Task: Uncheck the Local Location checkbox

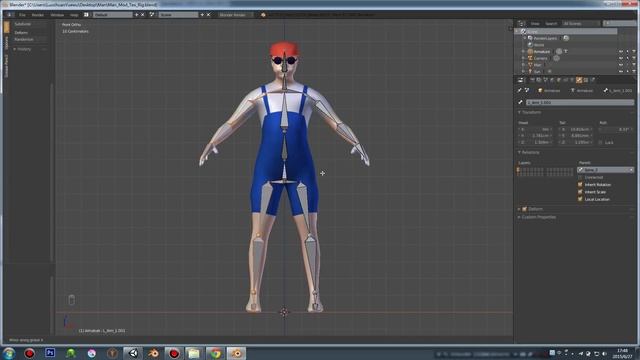Action: pyautogui.click(x=580, y=199)
